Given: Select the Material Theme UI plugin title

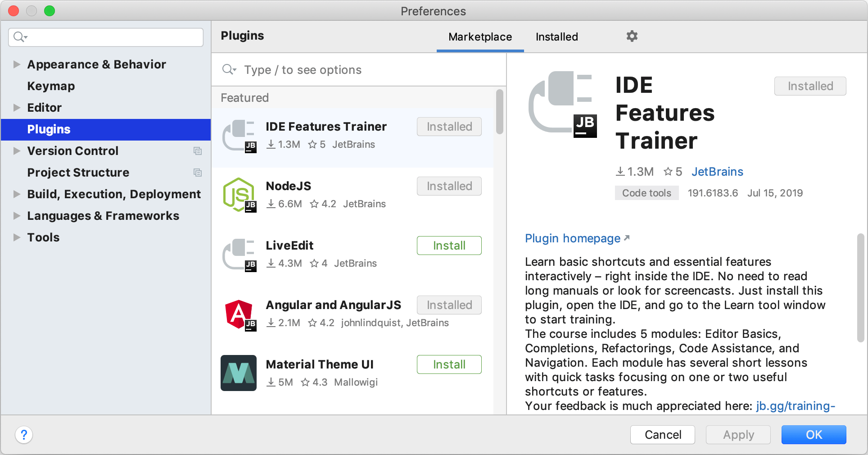Looking at the screenshot, I should point(320,364).
